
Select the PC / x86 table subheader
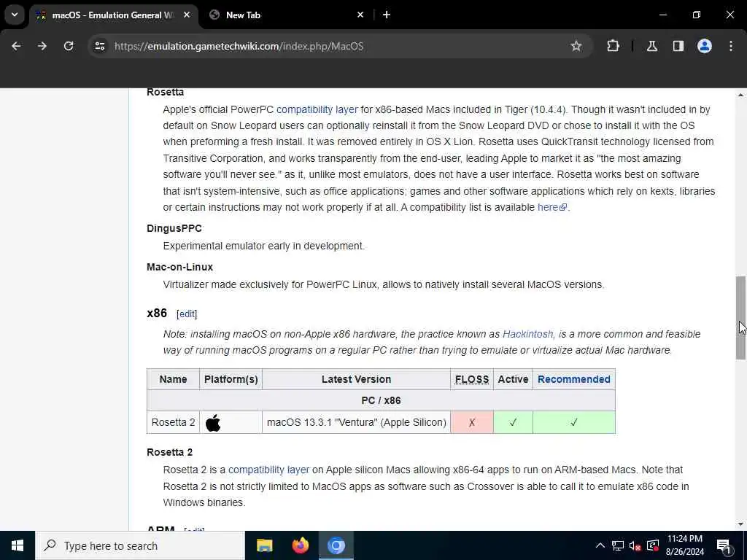point(381,400)
